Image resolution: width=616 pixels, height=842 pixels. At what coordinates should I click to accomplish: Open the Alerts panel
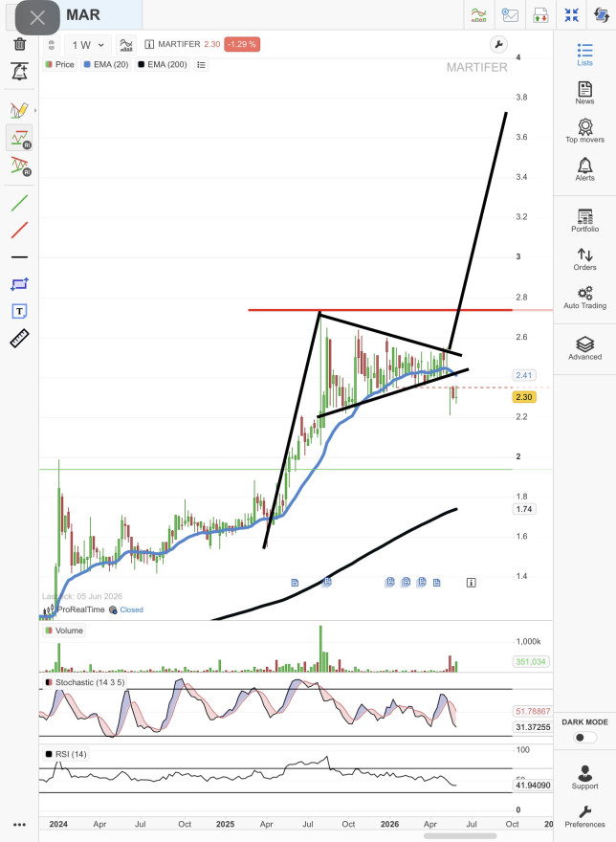[584, 169]
